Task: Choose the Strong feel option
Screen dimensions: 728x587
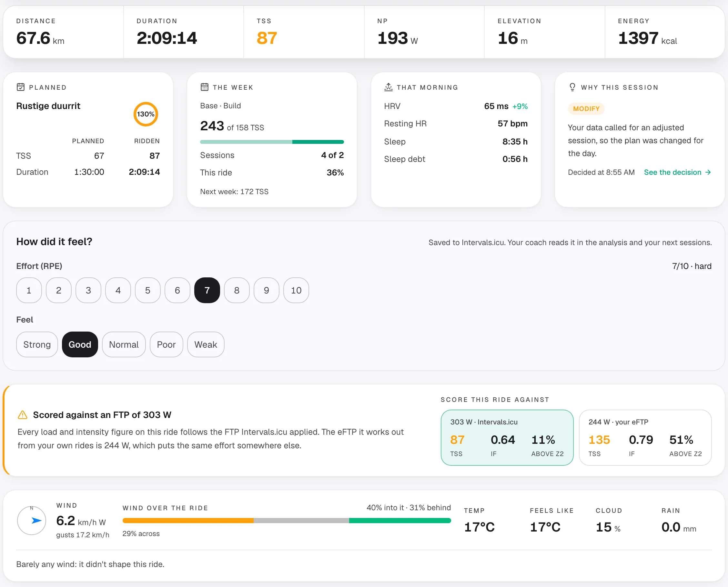Action: pyautogui.click(x=37, y=344)
